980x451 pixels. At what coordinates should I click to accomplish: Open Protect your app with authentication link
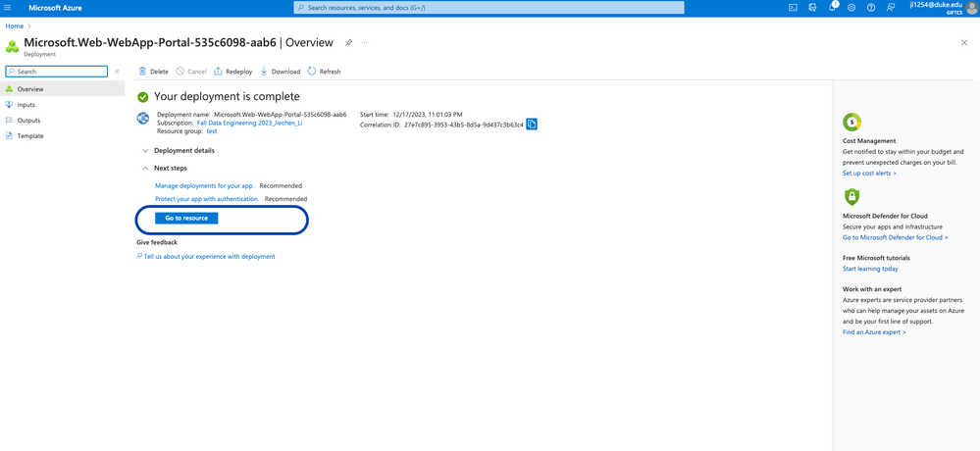click(x=207, y=199)
